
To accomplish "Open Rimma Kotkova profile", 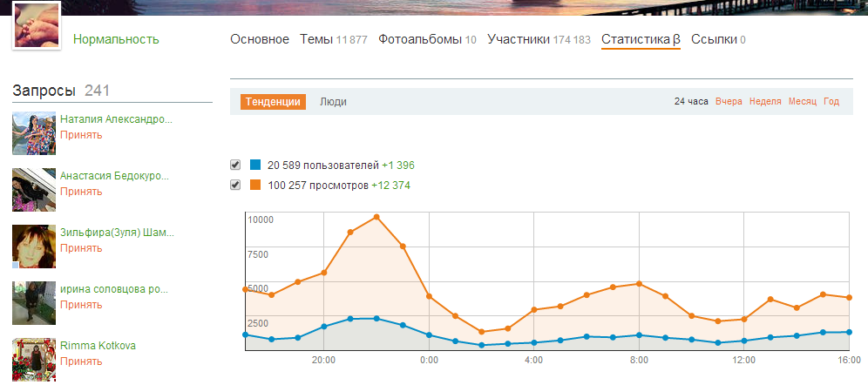I will pyautogui.click(x=98, y=346).
